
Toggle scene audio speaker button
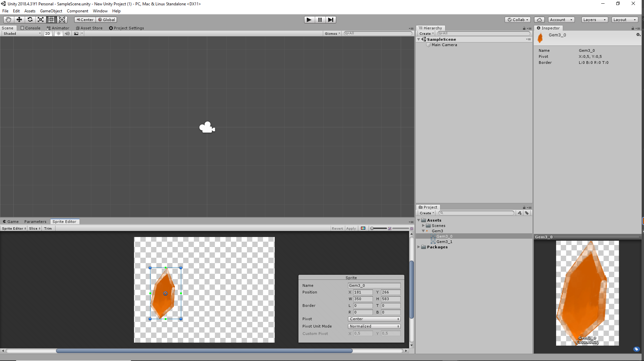pyautogui.click(x=67, y=33)
